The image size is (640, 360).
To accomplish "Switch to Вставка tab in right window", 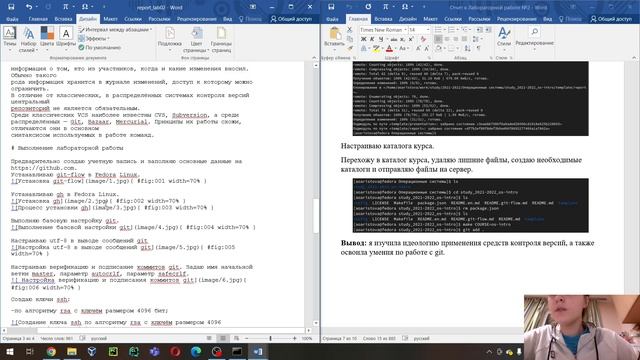I will (383, 19).
